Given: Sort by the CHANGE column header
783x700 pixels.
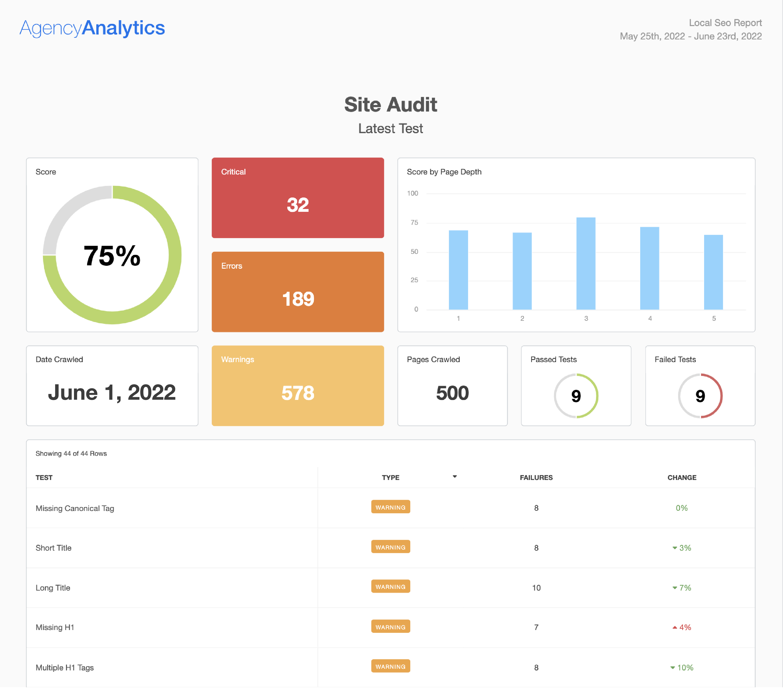Looking at the screenshot, I should [x=682, y=477].
